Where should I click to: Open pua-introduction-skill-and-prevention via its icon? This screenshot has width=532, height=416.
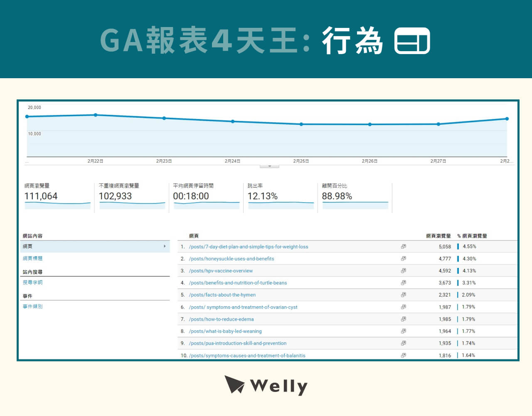(x=403, y=343)
